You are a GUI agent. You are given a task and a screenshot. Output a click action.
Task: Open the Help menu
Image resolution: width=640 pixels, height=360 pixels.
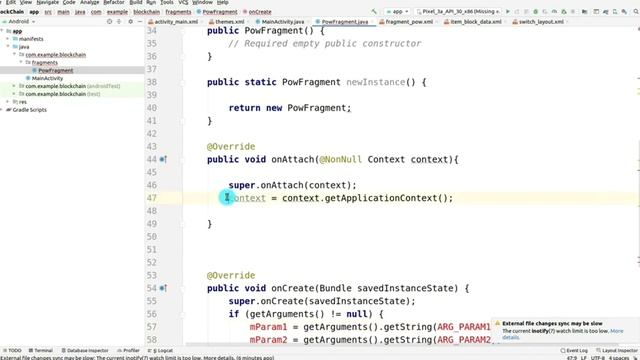click(222, 2)
